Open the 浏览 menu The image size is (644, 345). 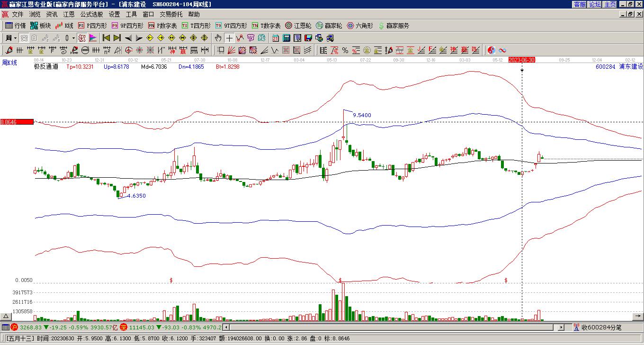[x=35, y=15]
